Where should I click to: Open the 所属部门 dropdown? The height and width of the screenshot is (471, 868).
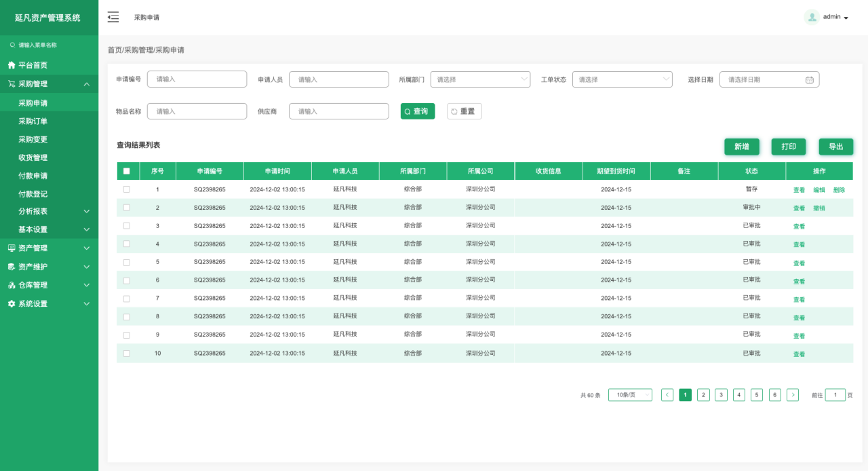480,79
